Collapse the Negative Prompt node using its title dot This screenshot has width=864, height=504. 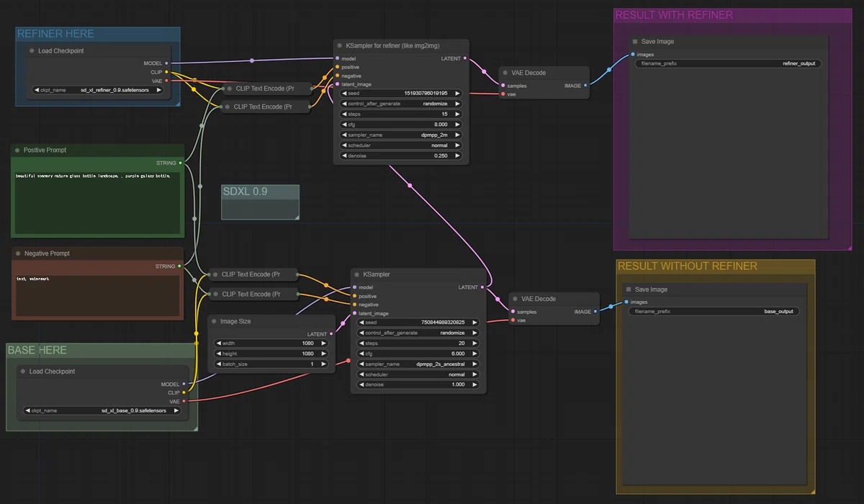click(18, 253)
